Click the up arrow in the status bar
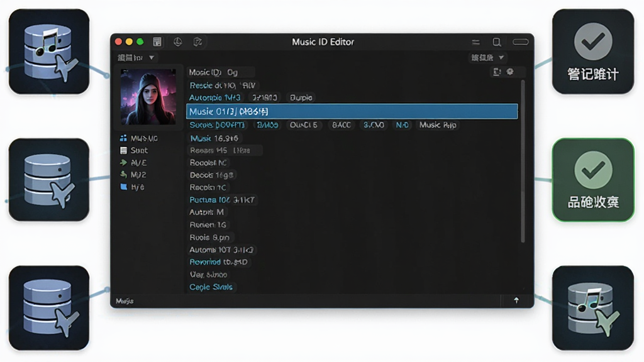 pos(516,300)
